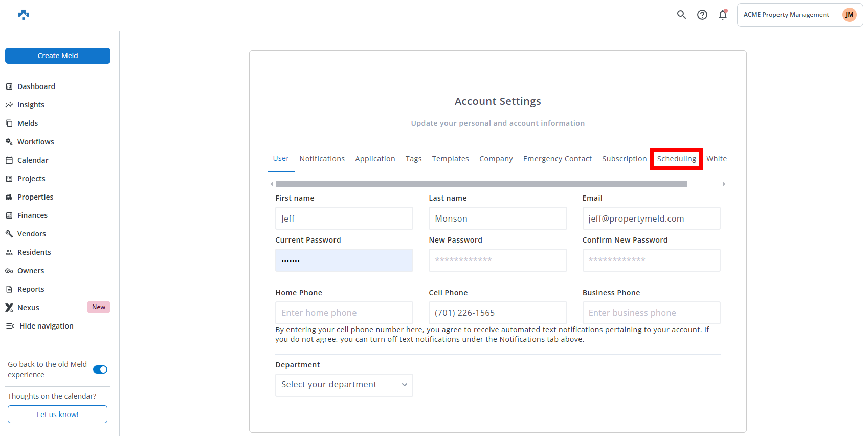Open notifications bell icon
Viewport: 868px width, 436px height.
(722, 15)
